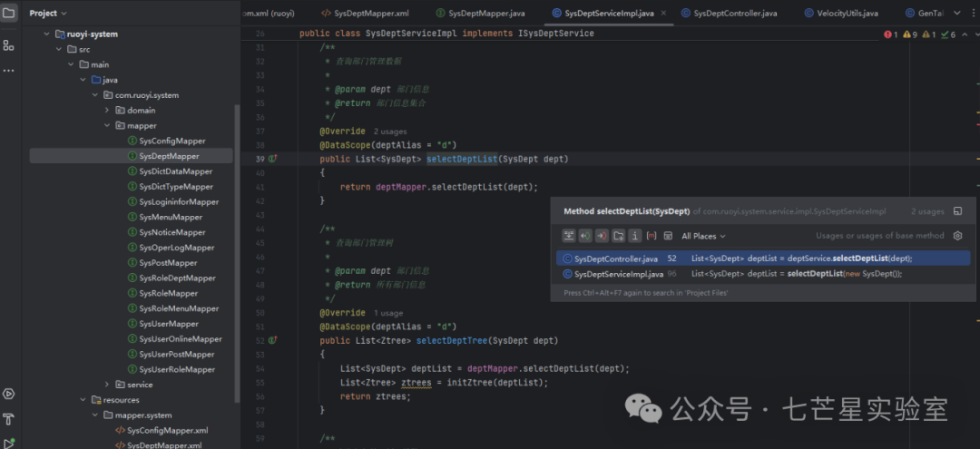This screenshot has width=980, height=449.
Task: Collapse the java folder node
Action: 83,80
